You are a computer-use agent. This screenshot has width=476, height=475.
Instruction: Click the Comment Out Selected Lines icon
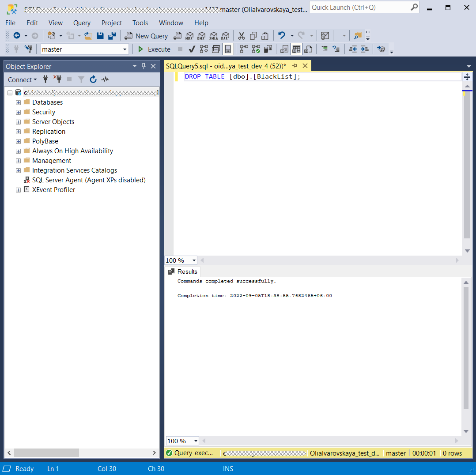click(325, 49)
